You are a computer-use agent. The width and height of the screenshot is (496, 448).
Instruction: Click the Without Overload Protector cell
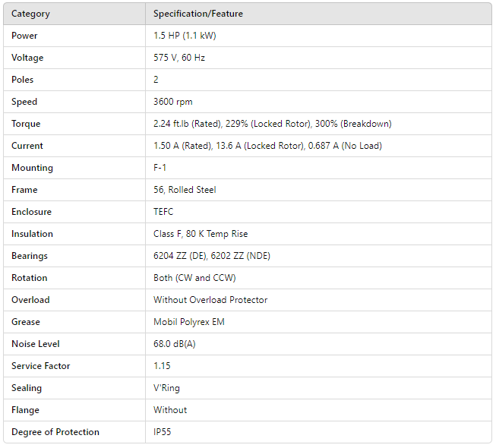pyautogui.click(x=210, y=300)
